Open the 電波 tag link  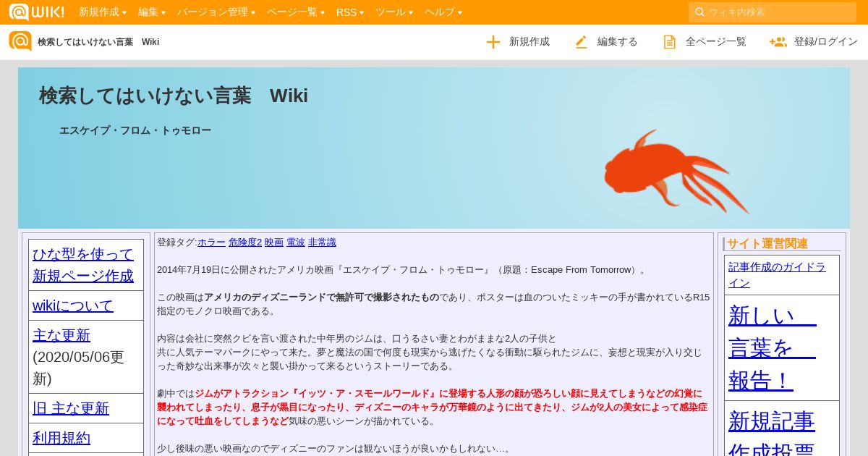point(296,242)
